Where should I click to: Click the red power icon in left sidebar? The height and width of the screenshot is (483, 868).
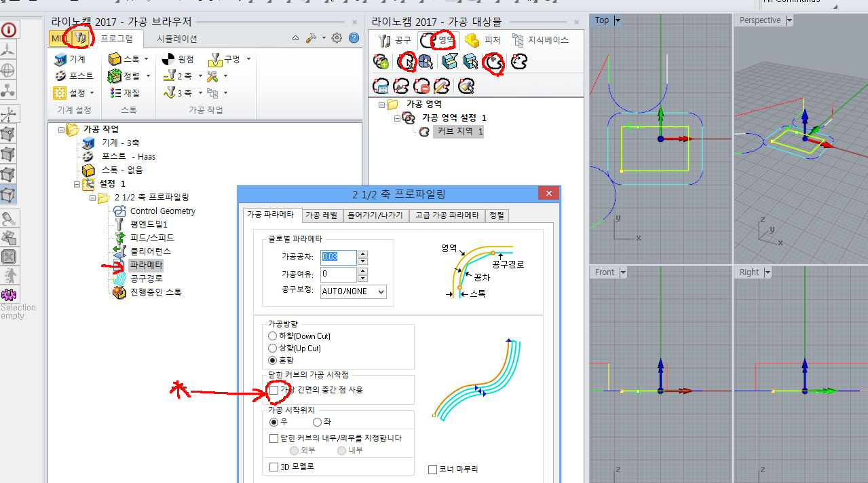pyautogui.click(x=10, y=30)
